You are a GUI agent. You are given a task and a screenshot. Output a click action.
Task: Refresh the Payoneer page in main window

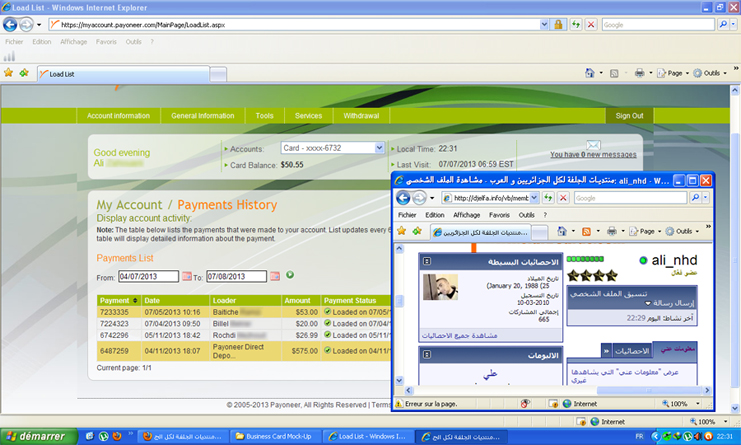(576, 25)
